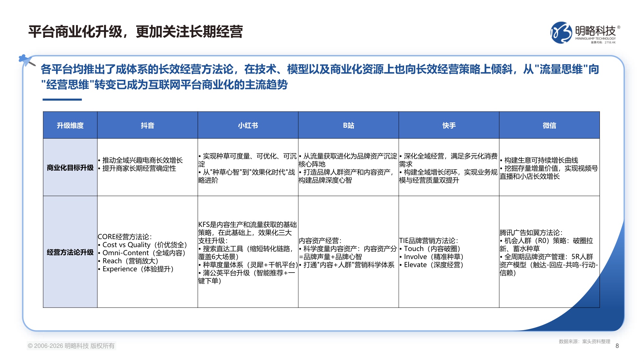Click the text 直播和小店长效增长
Image resolution: width=644 pixels, height=362 pixels.
click(x=530, y=176)
